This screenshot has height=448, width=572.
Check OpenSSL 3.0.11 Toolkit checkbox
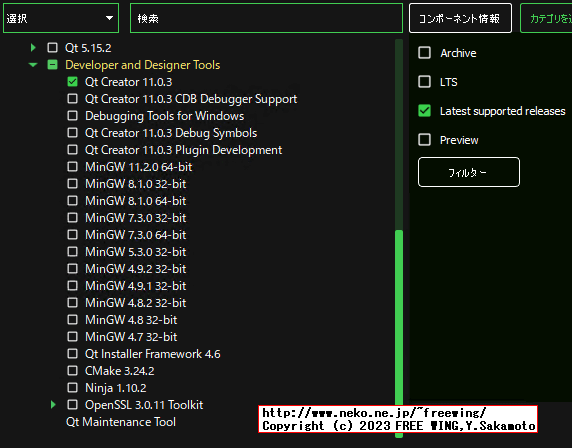tap(73, 405)
